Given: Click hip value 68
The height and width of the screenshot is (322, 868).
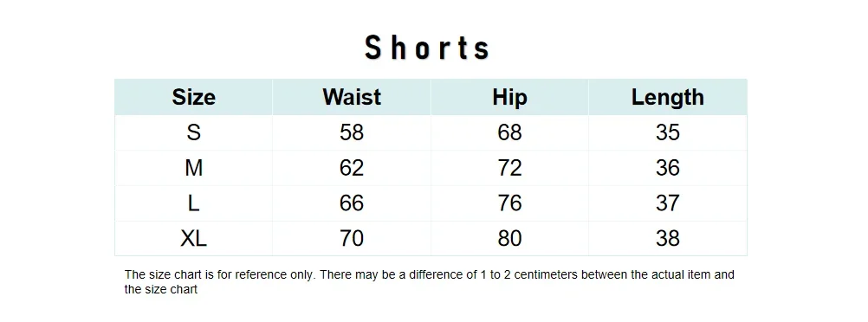Looking at the screenshot, I should click(x=509, y=132).
